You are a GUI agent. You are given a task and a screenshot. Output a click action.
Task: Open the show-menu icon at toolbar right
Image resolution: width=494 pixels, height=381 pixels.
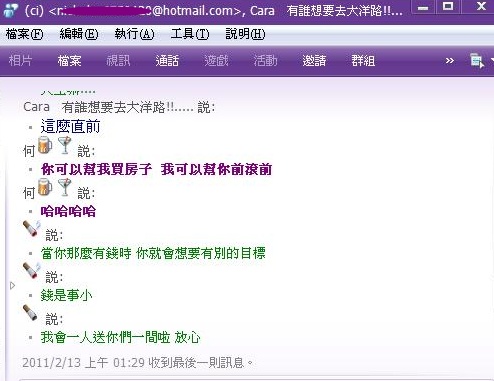pos(477,61)
